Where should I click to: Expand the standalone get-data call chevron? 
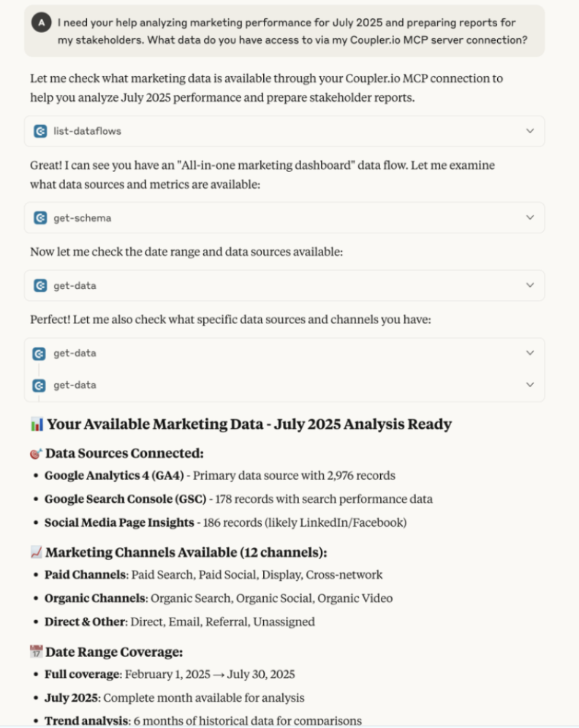[530, 286]
